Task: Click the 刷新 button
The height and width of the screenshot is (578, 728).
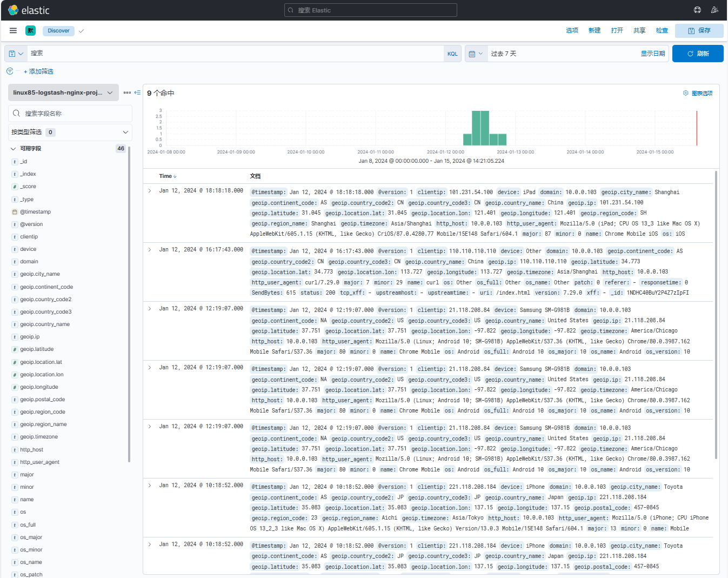Action: (698, 54)
